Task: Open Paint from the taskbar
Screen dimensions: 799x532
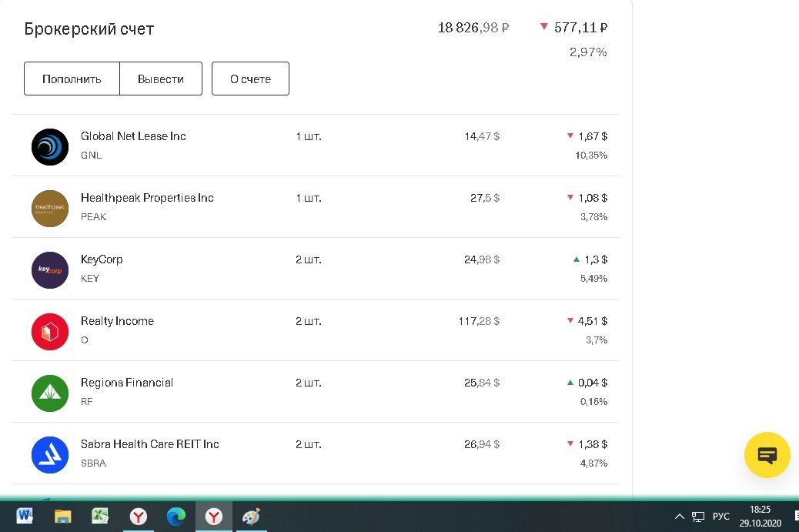Action: click(251, 517)
